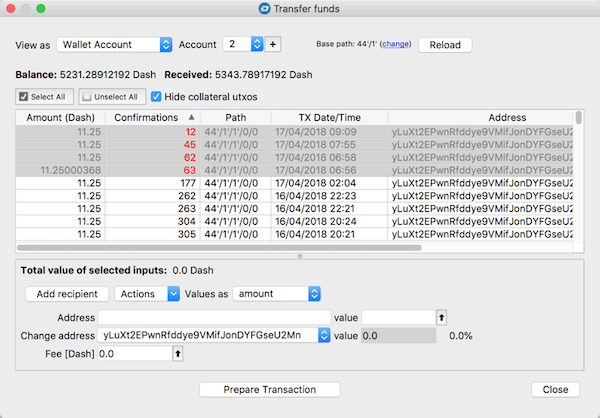
Task: Toggle the Select All checkbox button
Action: click(x=44, y=97)
